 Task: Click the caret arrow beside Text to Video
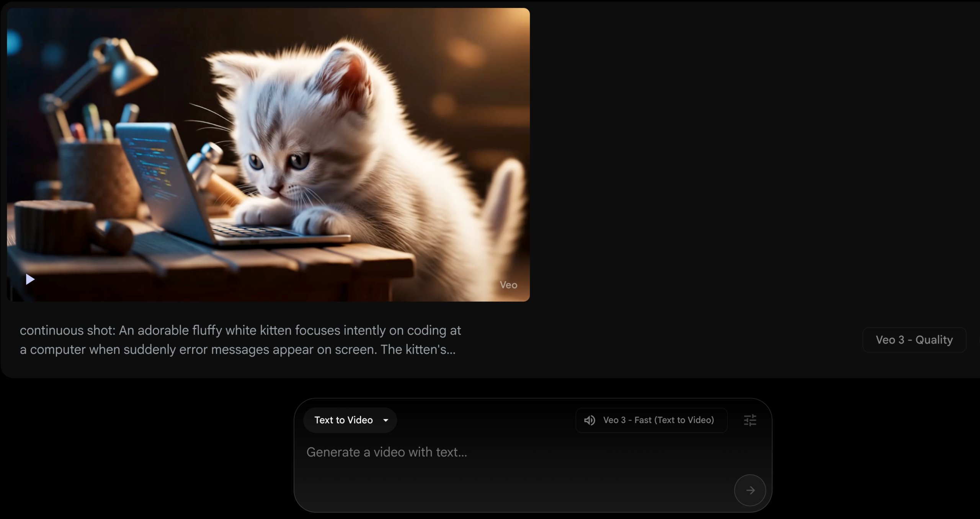385,420
